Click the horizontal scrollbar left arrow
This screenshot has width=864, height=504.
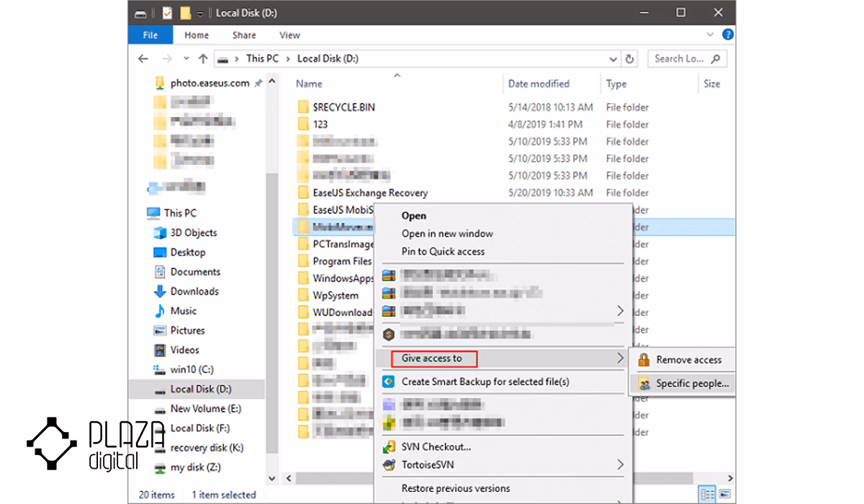click(288, 479)
